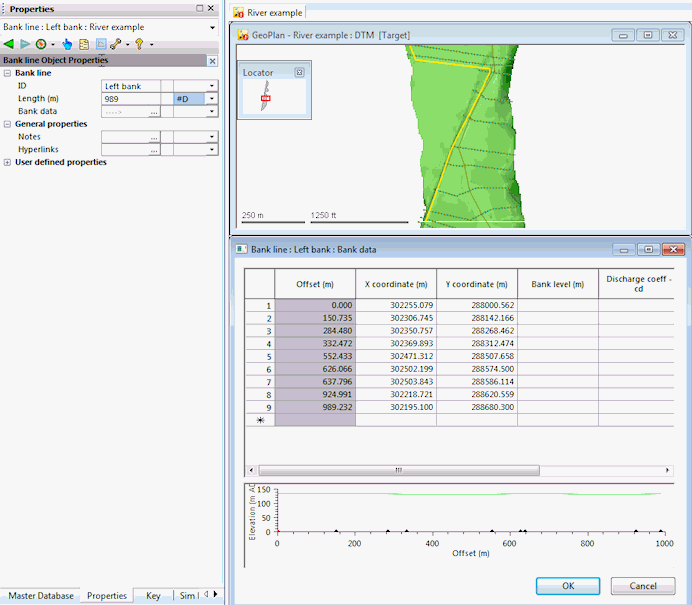
Task: Open the Bank data flag dropdown
Action: [212, 112]
